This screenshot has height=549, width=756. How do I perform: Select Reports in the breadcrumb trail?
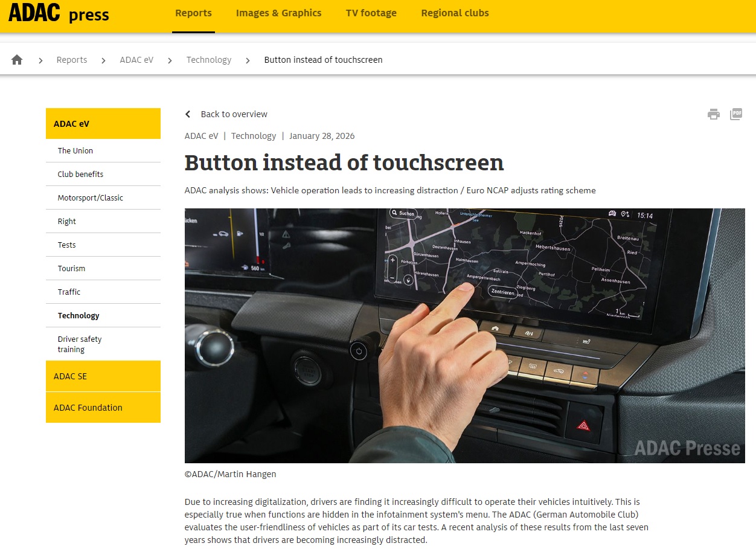[72, 60]
